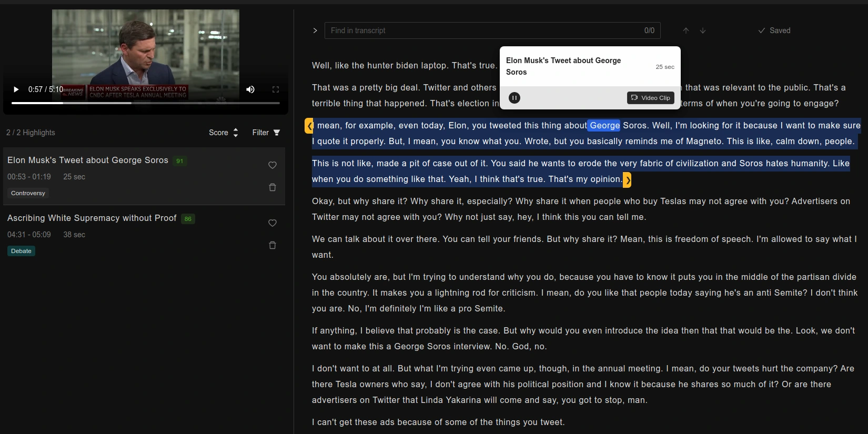
Task: Pause the highlight clip playback
Action: tap(514, 98)
